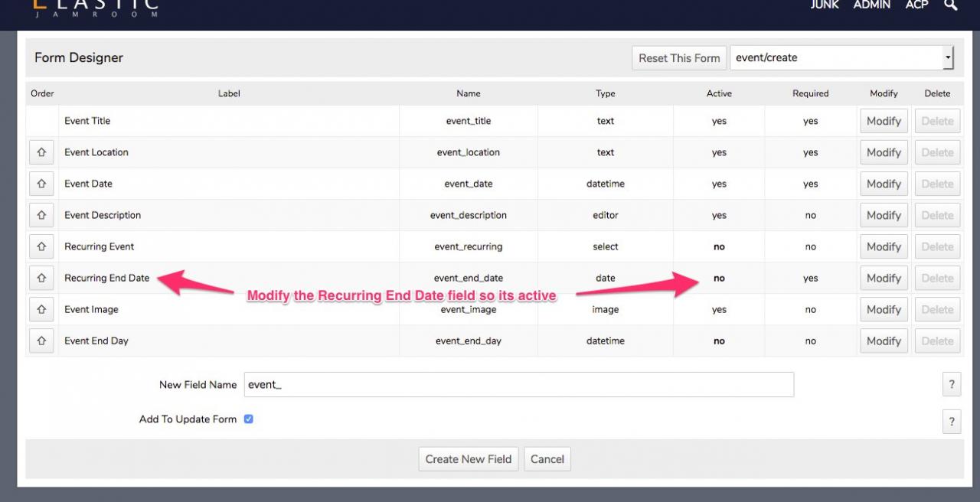Move Event Description up using arrow icon
Viewport: 980px width, 502px height.
(41, 215)
